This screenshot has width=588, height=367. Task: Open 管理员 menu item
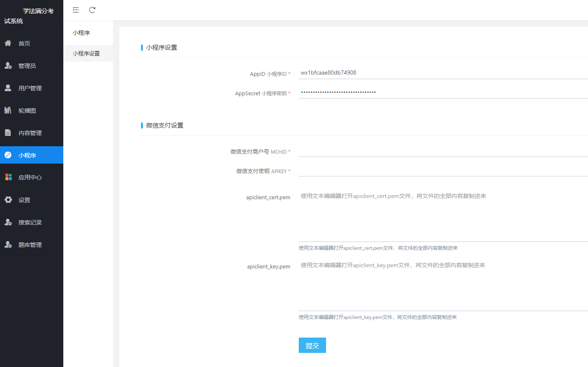pyautogui.click(x=31, y=65)
